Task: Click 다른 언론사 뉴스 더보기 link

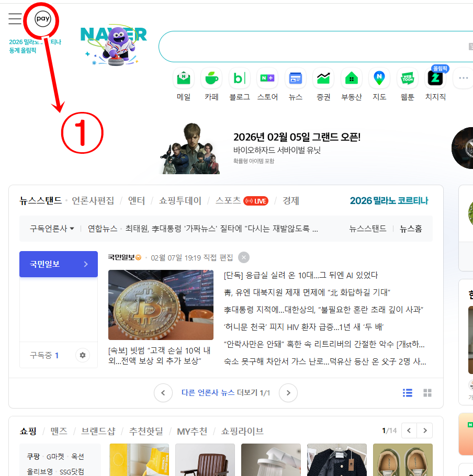Action: point(226,393)
